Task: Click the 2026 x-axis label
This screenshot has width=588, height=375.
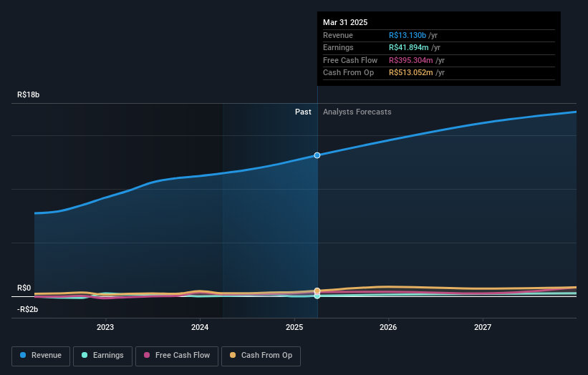Action: point(388,327)
